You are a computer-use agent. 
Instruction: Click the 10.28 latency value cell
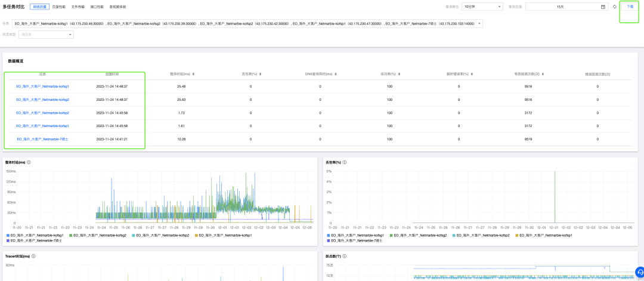tap(182, 139)
